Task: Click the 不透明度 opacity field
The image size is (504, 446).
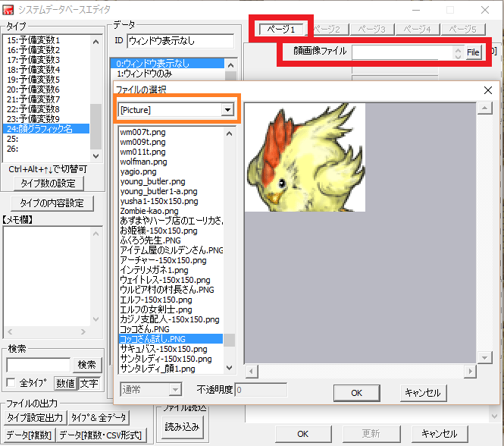Action: point(261,390)
